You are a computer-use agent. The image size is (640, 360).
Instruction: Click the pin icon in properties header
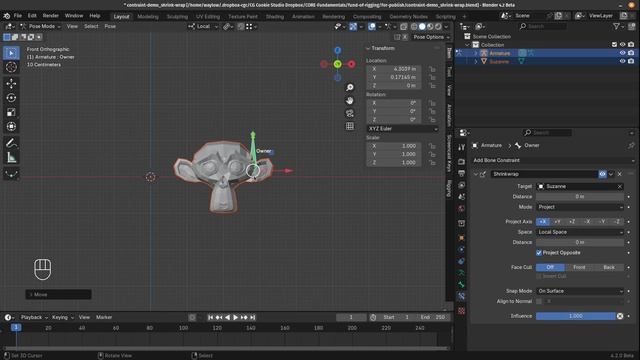[631, 145]
